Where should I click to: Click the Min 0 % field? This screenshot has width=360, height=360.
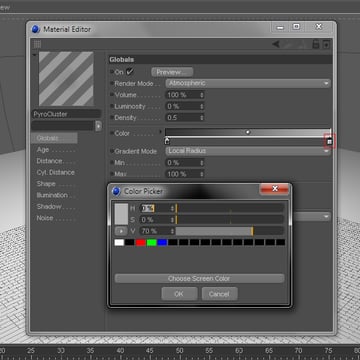[x=182, y=163]
